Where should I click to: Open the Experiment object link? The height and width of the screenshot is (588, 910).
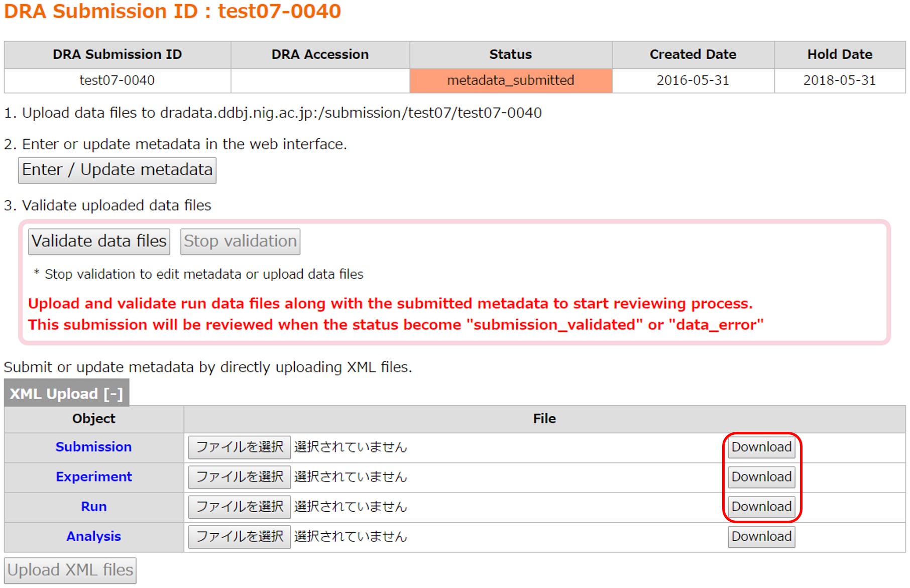point(93,477)
